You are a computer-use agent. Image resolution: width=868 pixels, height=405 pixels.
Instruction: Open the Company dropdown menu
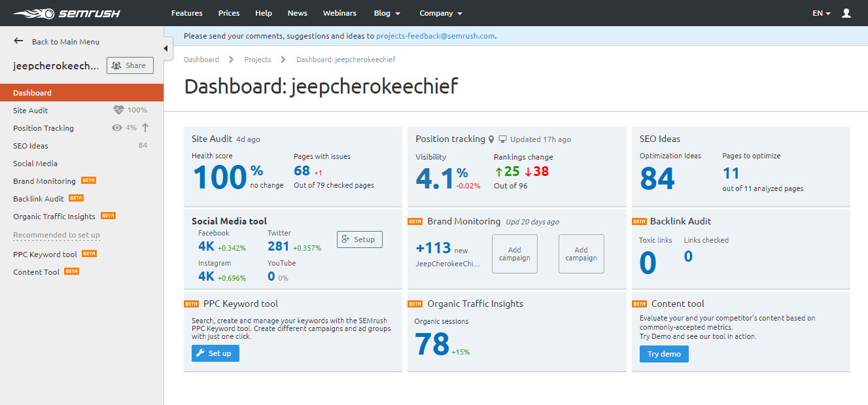pyautogui.click(x=441, y=13)
